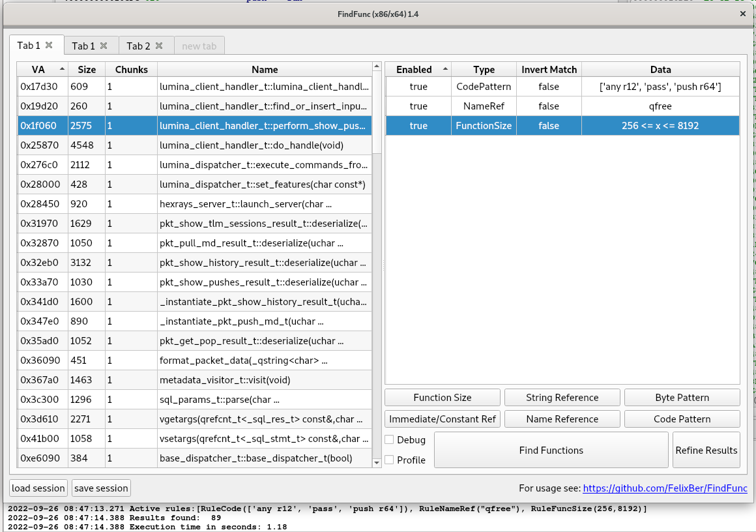Enable the Profile checkbox

coord(390,460)
